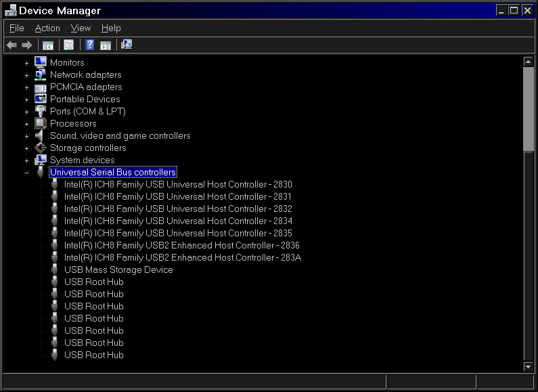538x392 pixels.
Task: Minimize the Device Manager window
Action: 501,10
